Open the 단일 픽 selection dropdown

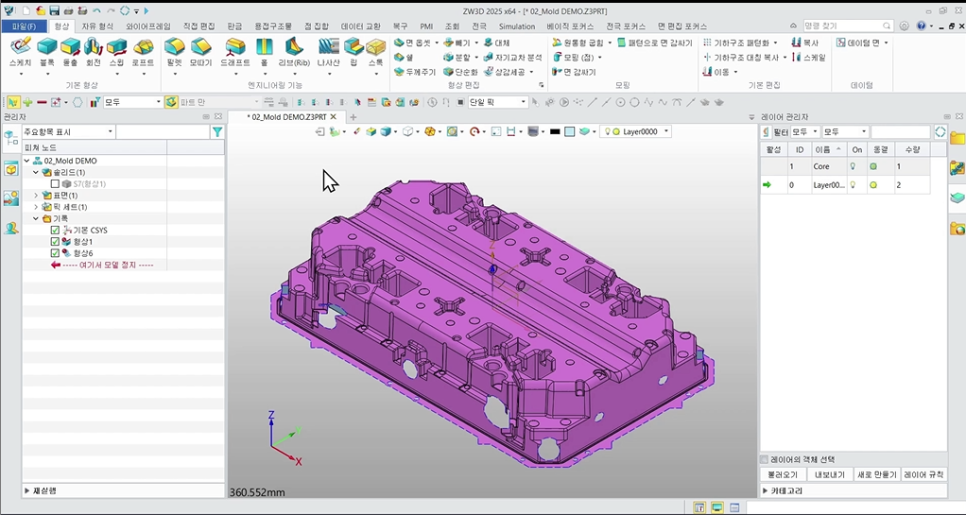pos(498,102)
